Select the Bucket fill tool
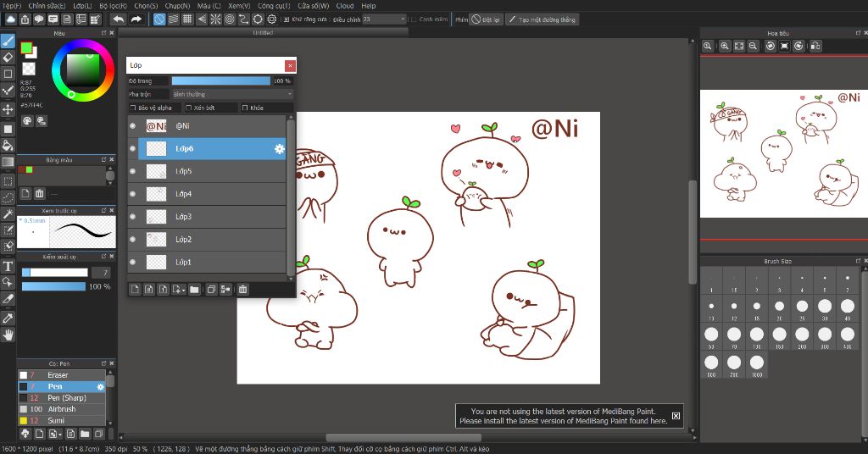The height and width of the screenshot is (454, 868). pyautogui.click(x=8, y=146)
